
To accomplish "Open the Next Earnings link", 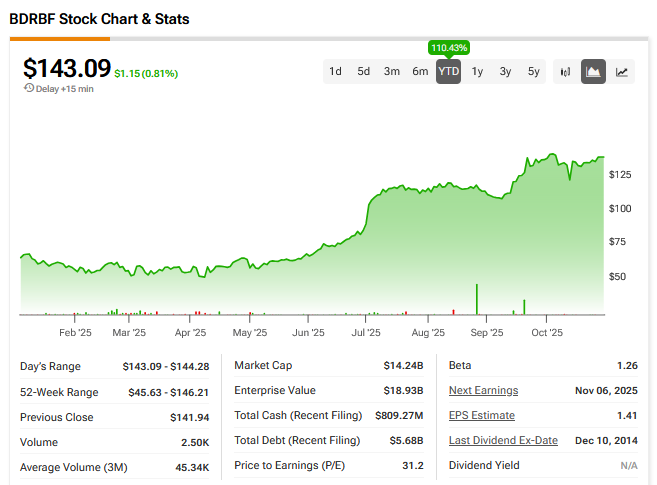I will pyautogui.click(x=483, y=390).
